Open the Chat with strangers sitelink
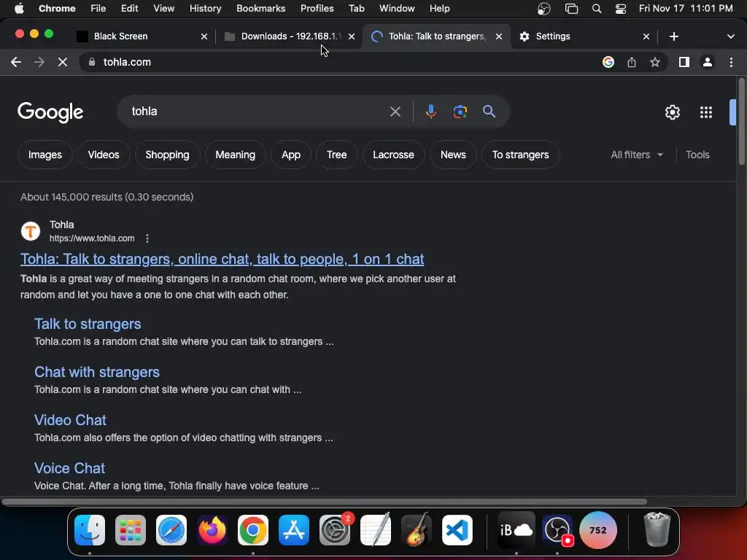This screenshot has width=747, height=560. [x=97, y=372]
